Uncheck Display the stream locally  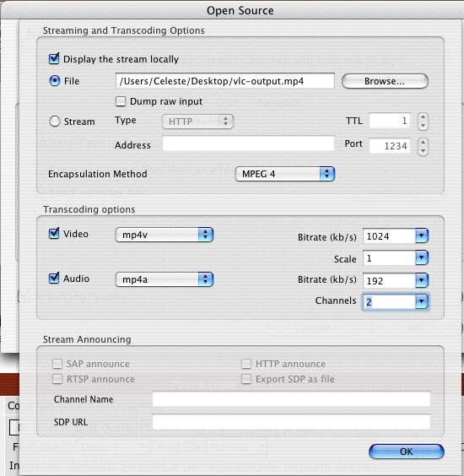[54, 58]
